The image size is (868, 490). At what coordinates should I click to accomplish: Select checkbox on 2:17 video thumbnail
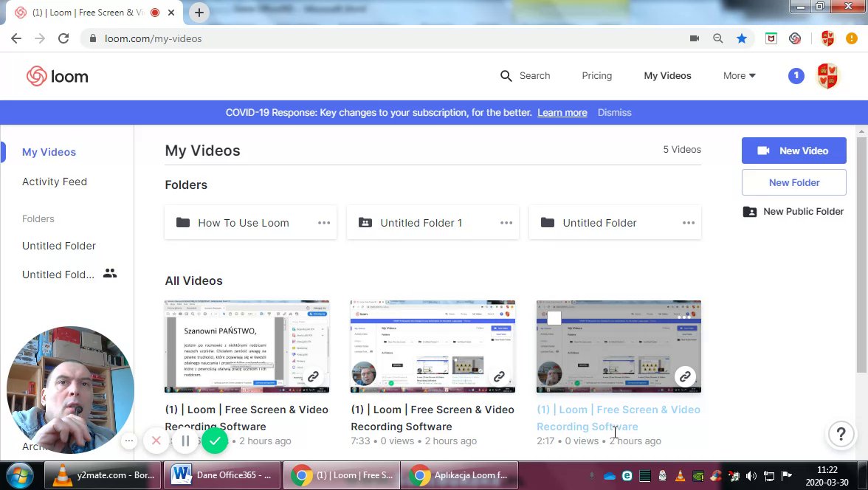tap(554, 318)
